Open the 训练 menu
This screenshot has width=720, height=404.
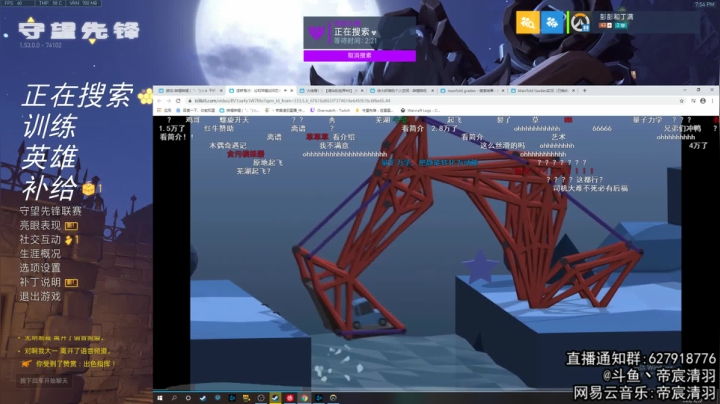click(x=50, y=126)
